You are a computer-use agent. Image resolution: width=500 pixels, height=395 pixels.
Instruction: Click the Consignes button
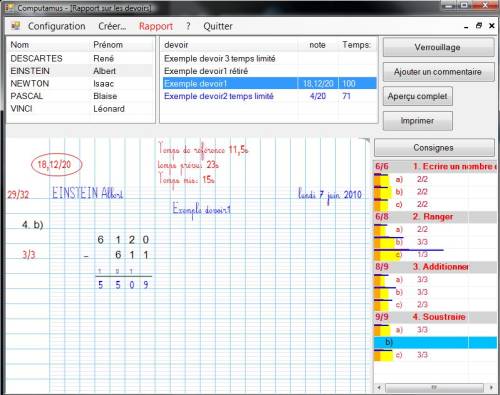[x=434, y=147]
